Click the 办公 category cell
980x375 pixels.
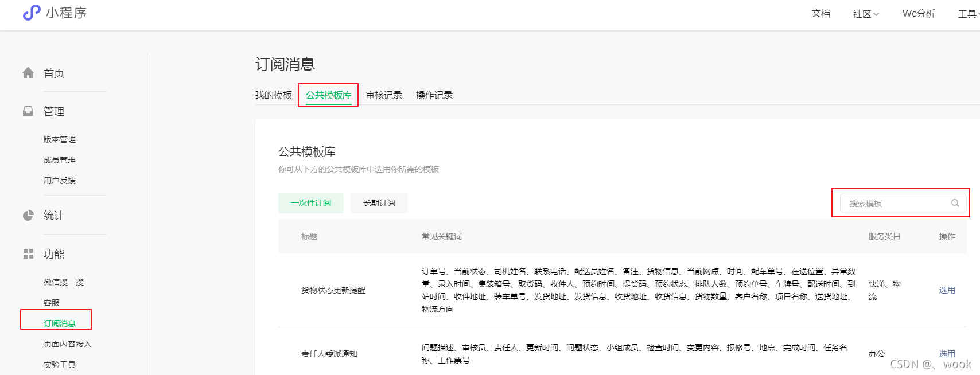(876, 354)
